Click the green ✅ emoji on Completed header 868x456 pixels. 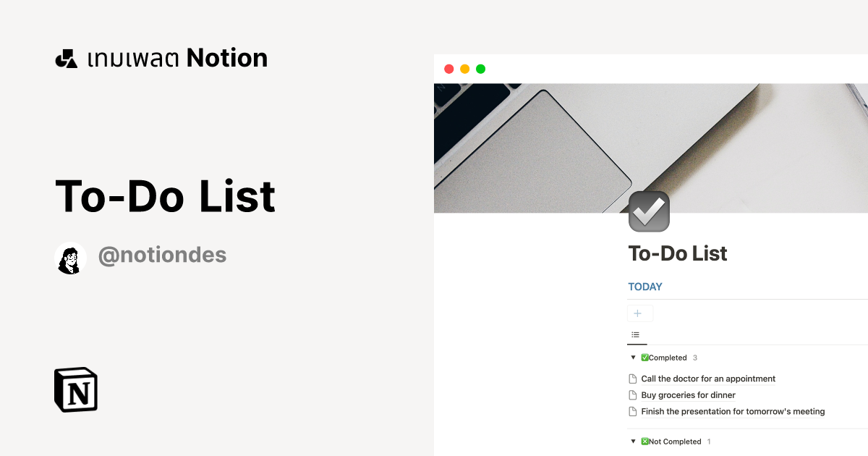point(644,357)
